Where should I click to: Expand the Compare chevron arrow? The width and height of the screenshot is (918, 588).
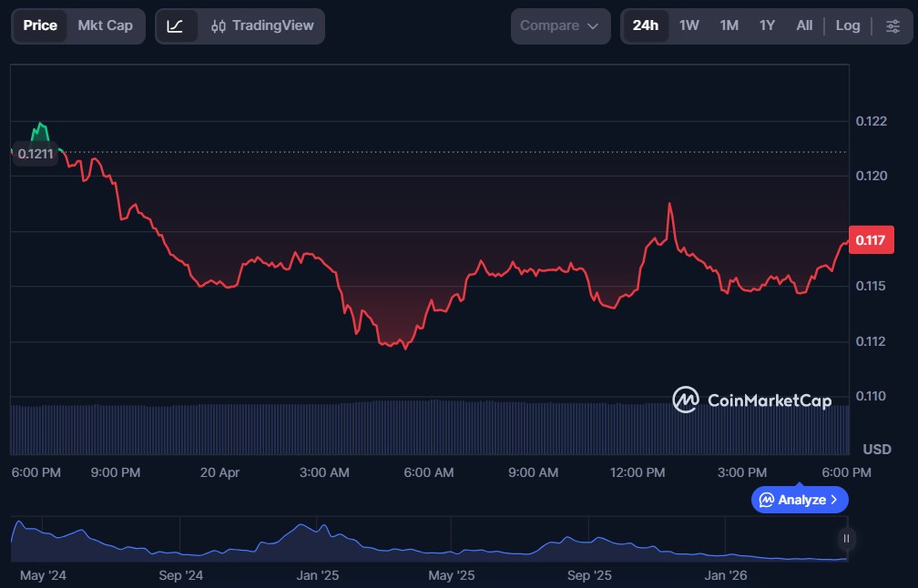(594, 26)
